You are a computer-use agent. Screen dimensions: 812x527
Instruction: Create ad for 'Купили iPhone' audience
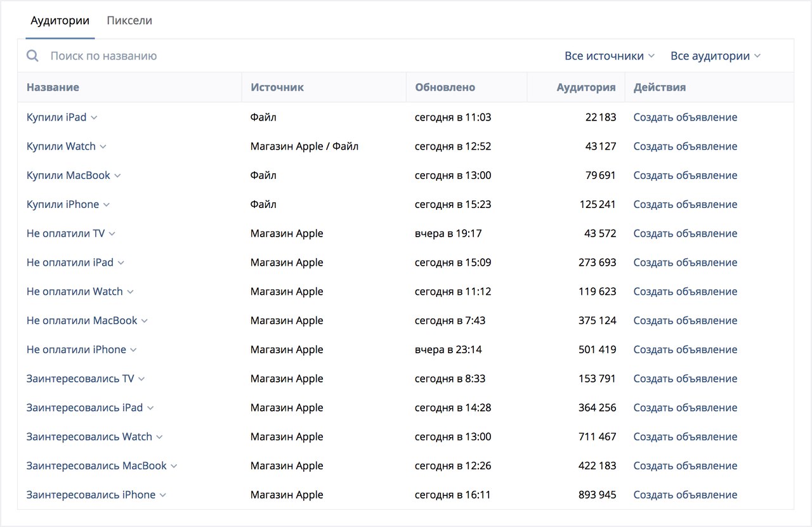pyautogui.click(x=685, y=204)
